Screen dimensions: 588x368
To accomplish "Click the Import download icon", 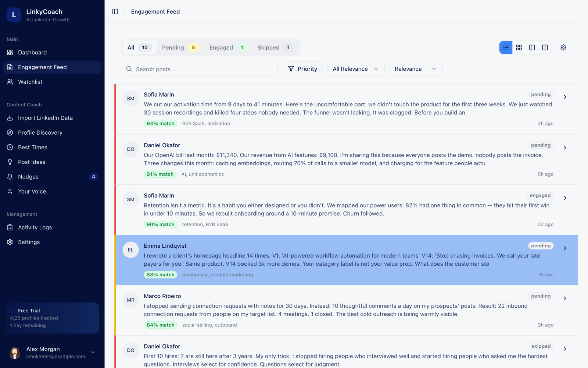I will tap(10, 118).
